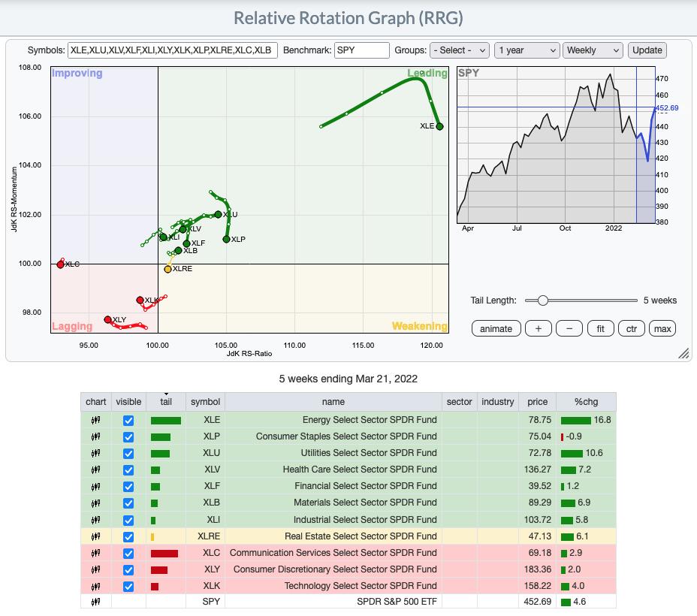Sort table by sector column
The width and height of the screenshot is (697, 616).
tap(459, 402)
